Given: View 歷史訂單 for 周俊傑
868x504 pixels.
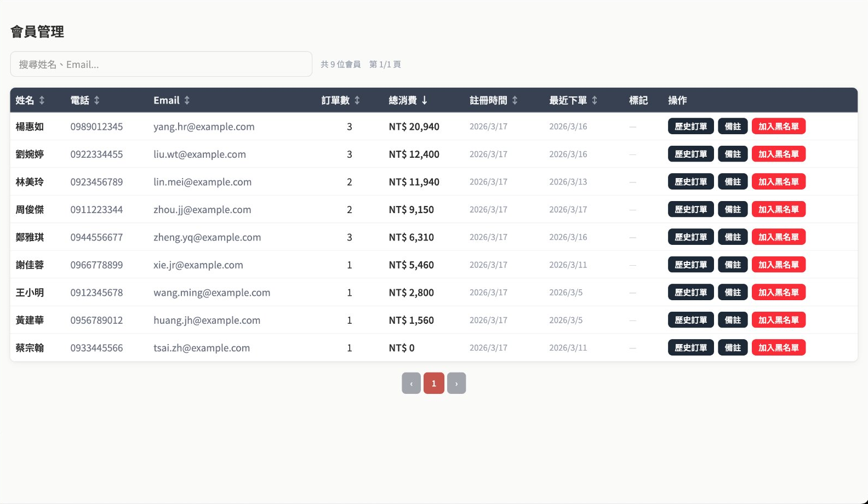Looking at the screenshot, I should click(690, 209).
